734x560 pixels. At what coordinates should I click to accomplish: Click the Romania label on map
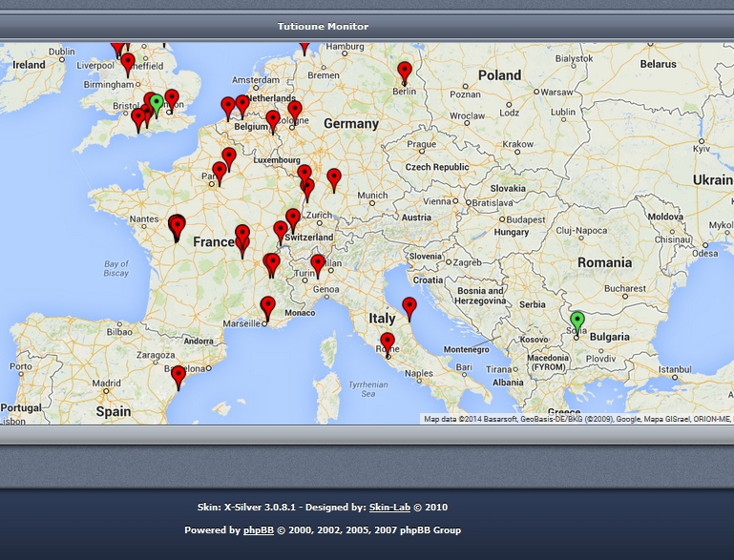604,262
